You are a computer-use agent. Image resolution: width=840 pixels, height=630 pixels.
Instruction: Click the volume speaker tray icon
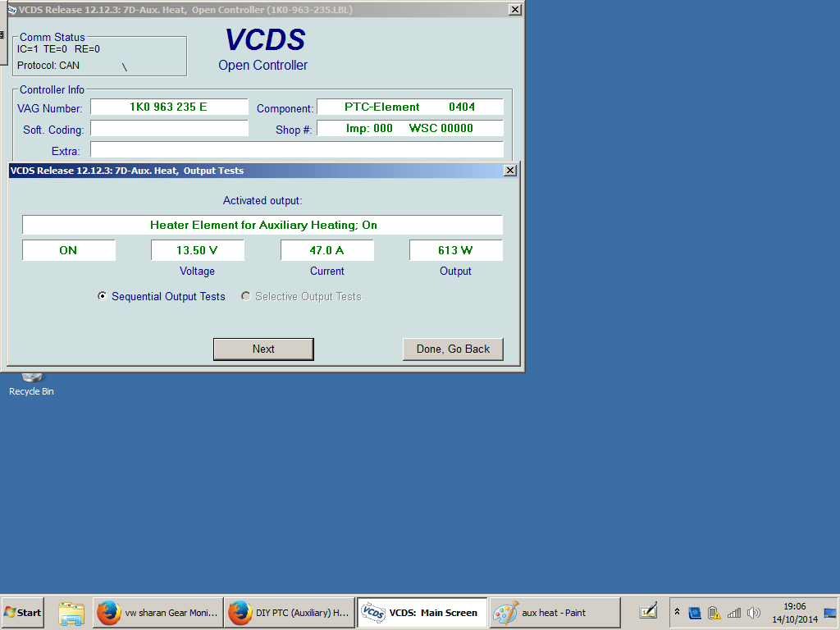click(x=754, y=613)
